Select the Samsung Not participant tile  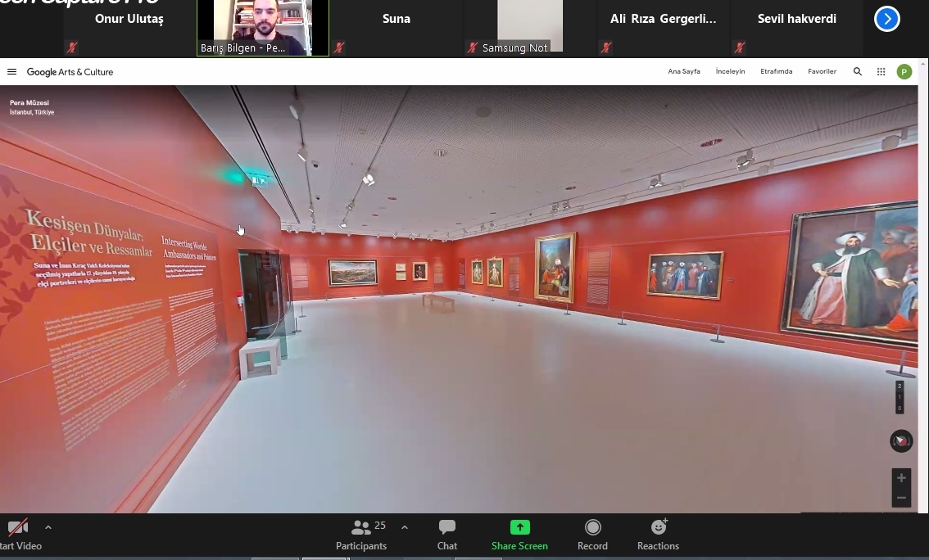pos(530,28)
